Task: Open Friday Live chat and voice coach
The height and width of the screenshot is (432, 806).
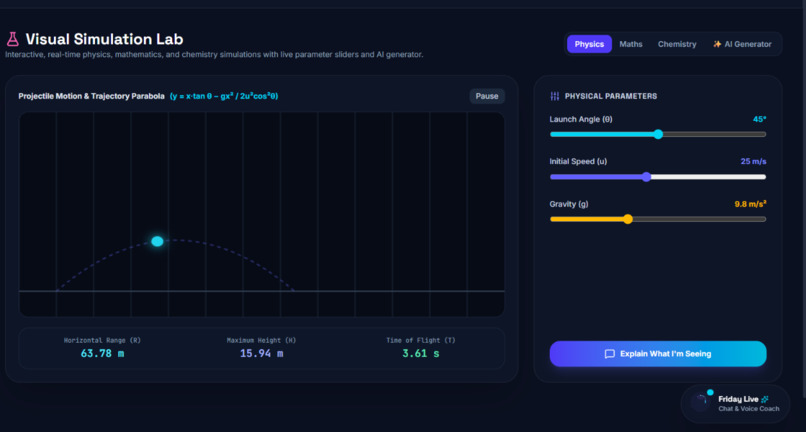Action: [735, 404]
